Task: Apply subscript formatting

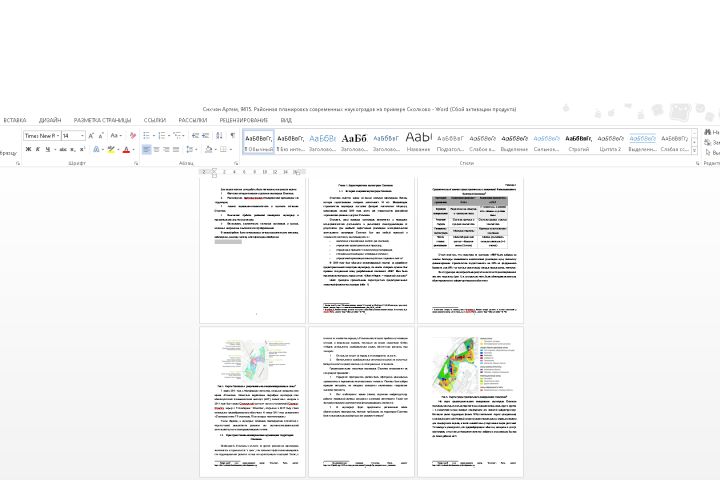Action: pyautogui.click(x=73, y=149)
